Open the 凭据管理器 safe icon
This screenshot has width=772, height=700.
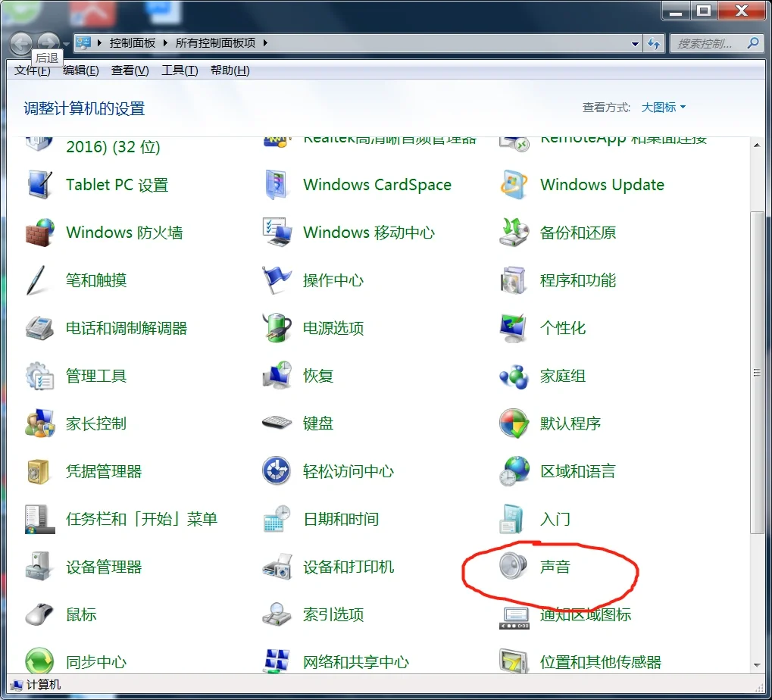pos(38,471)
